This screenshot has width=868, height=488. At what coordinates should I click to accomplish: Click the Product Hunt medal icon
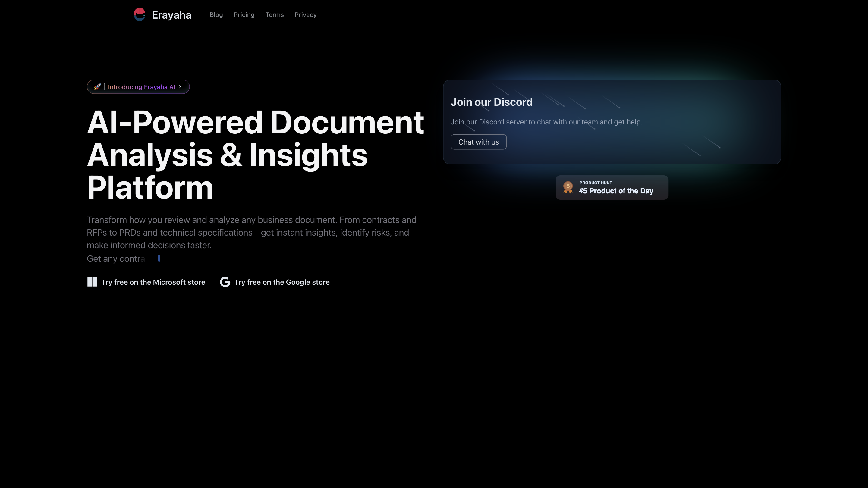[568, 188]
